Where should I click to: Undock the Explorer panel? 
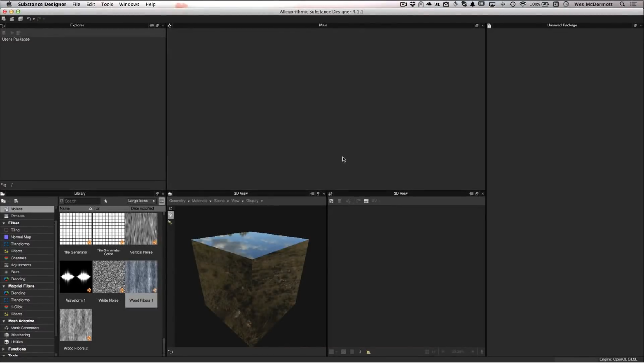(x=157, y=26)
